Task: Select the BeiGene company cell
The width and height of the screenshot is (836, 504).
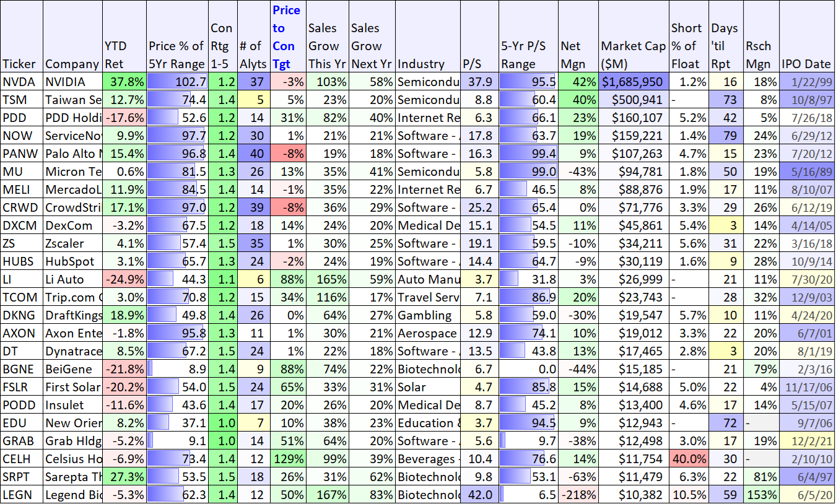Action: coord(72,369)
